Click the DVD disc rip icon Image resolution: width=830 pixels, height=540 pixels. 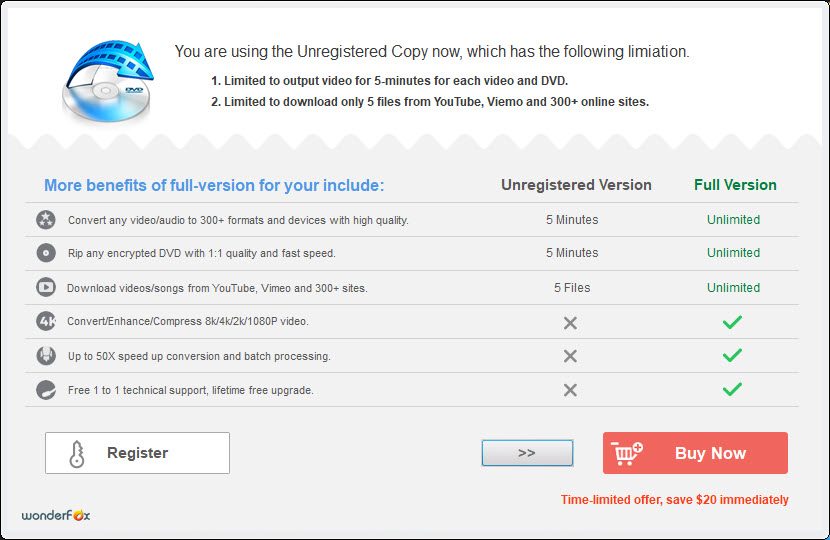(45, 253)
